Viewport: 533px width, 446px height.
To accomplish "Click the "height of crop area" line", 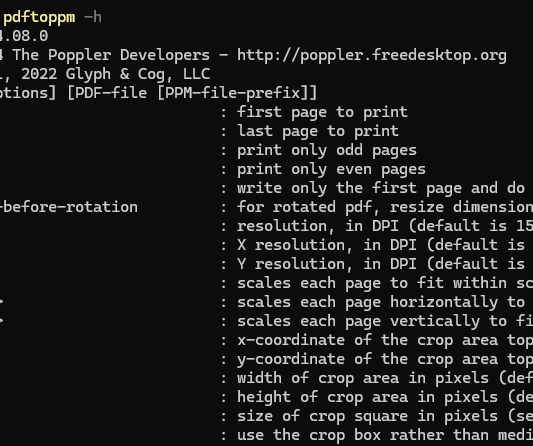I will [385, 397].
